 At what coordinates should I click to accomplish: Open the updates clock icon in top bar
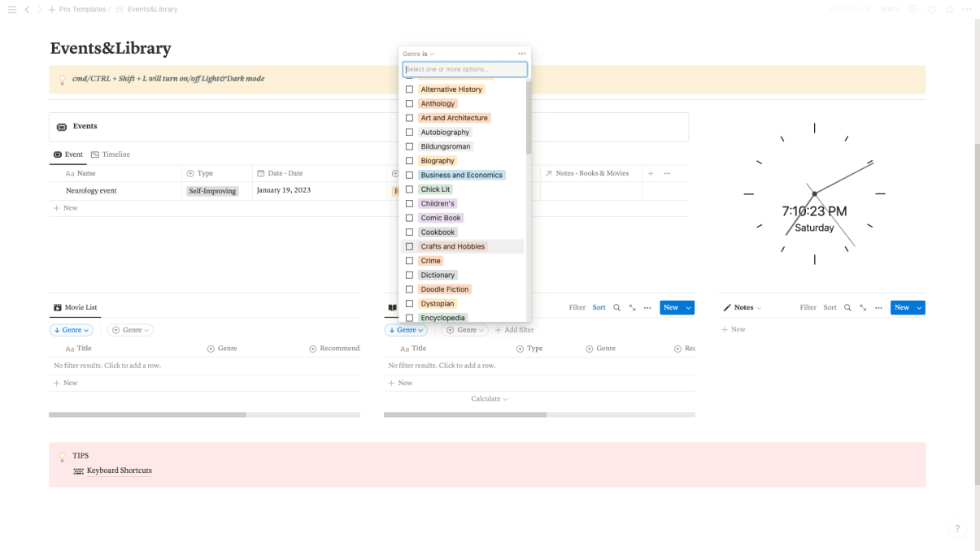[931, 9]
